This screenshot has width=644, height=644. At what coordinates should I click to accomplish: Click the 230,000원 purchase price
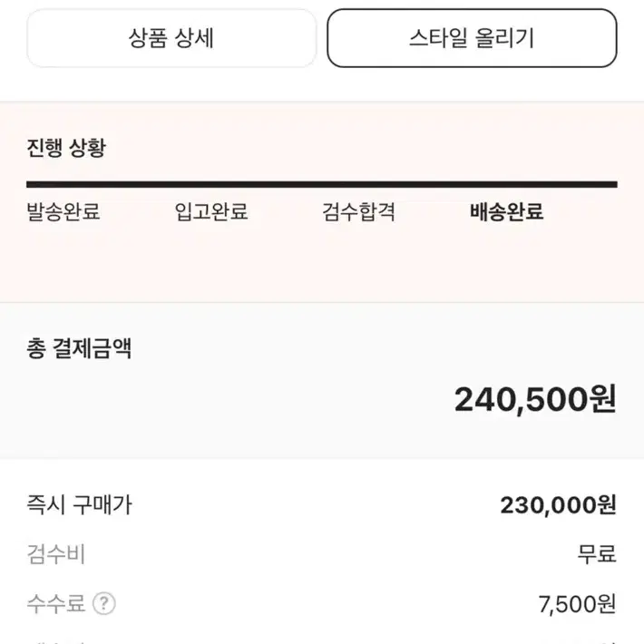[558, 504]
